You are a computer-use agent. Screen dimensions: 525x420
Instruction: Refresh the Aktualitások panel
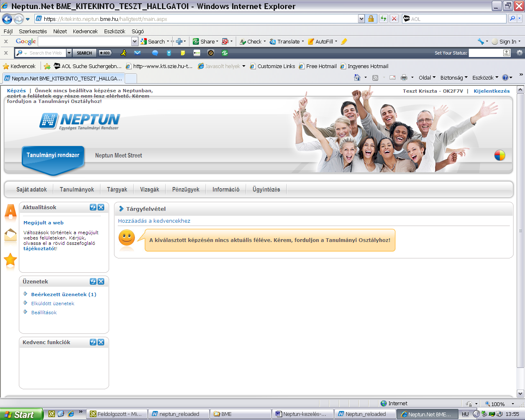pyautogui.click(x=93, y=208)
